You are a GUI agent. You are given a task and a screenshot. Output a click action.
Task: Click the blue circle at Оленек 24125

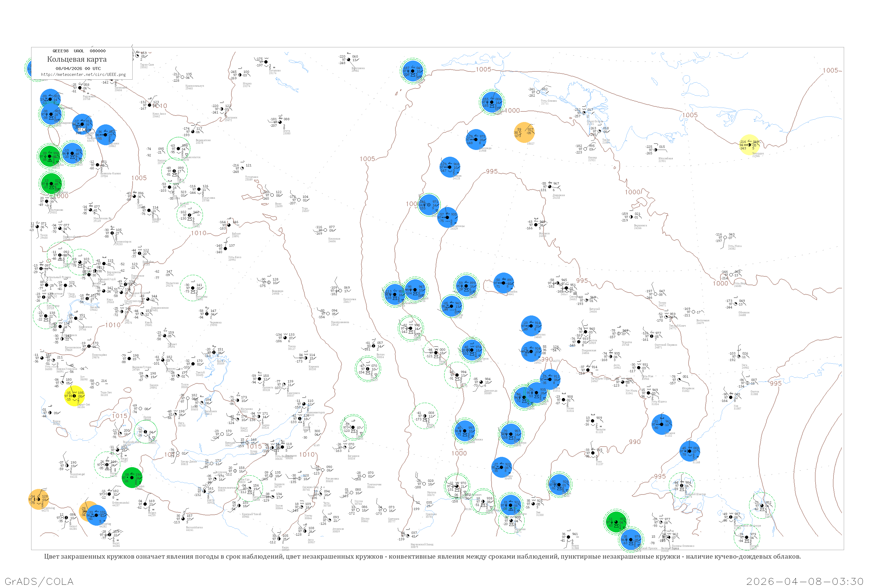450,167
